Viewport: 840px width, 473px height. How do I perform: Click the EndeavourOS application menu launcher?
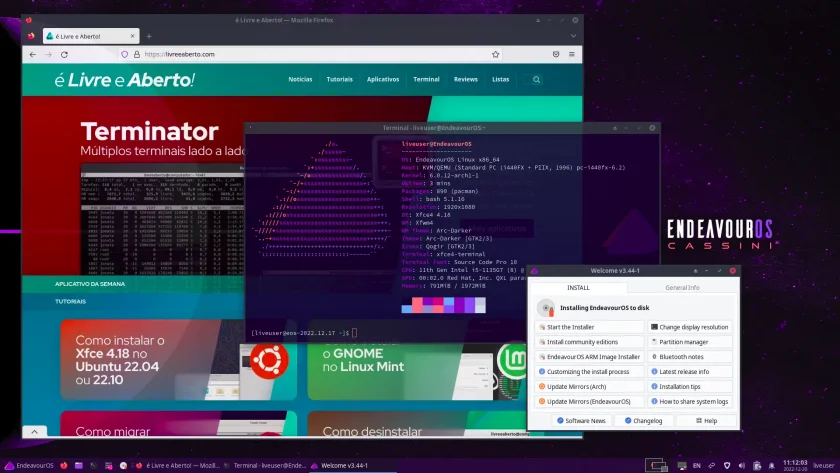pyautogui.click(x=29, y=466)
